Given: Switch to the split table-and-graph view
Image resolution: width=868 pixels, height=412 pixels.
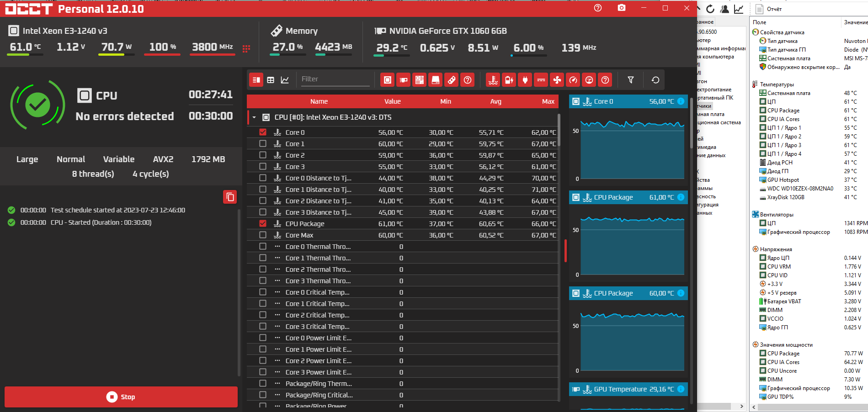Looking at the screenshot, I should tap(256, 80).
